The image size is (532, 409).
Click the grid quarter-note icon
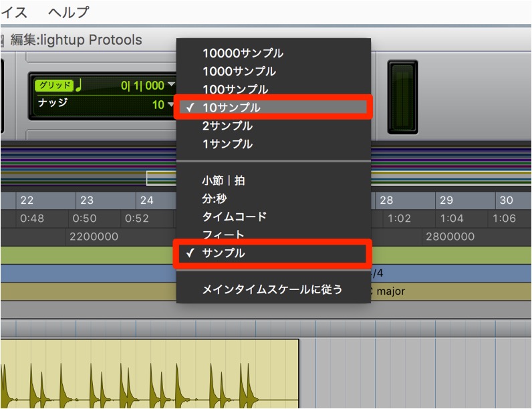(x=78, y=85)
